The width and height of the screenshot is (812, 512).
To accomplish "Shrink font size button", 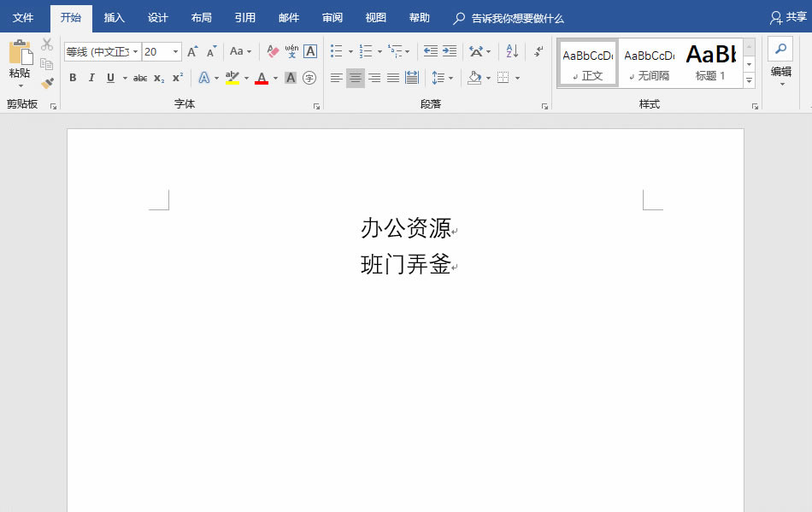I will pos(211,51).
